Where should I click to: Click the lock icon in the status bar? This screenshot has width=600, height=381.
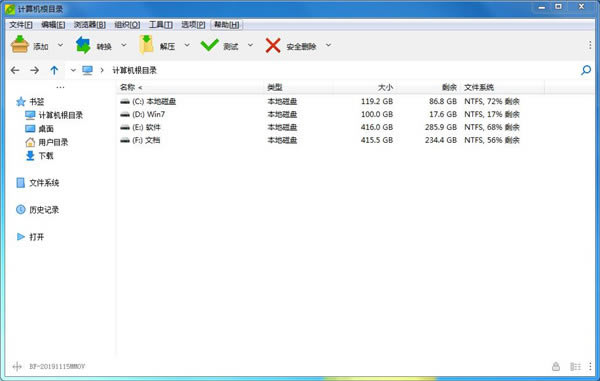(x=556, y=366)
